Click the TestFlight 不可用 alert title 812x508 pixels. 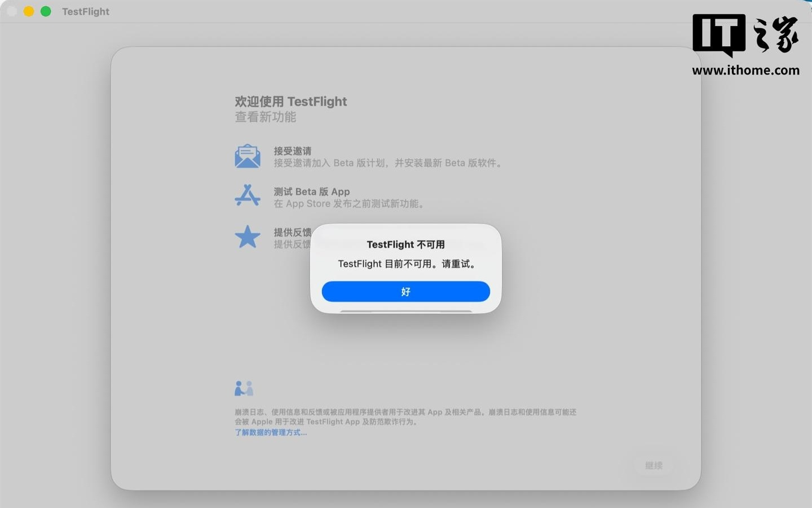point(405,244)
